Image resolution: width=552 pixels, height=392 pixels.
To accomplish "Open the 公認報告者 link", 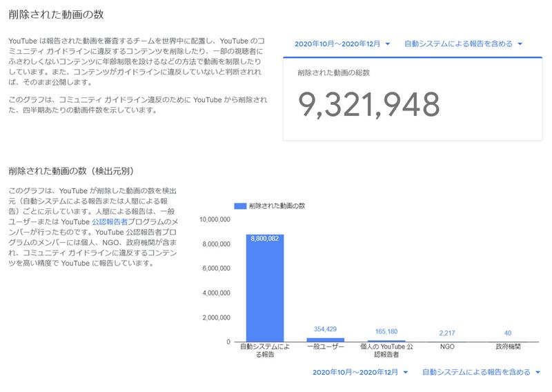I will tap(110, 222).
